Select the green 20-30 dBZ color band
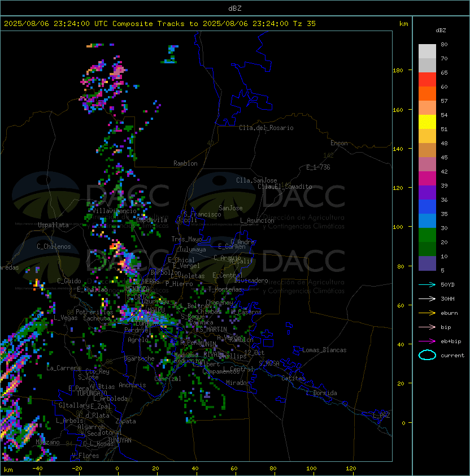470x476 pixels. point(427,235)
